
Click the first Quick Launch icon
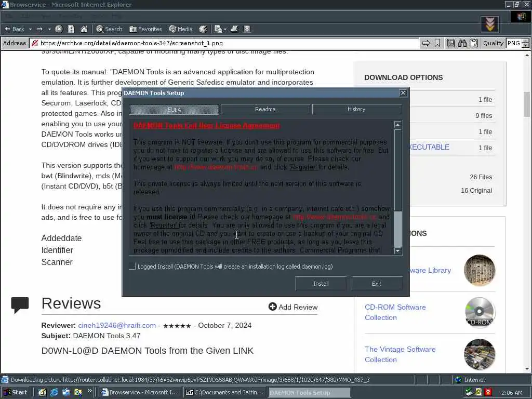click(42, 393)
